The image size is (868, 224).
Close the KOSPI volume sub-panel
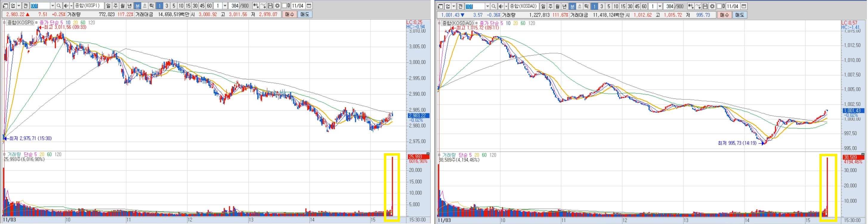[428, 154]
